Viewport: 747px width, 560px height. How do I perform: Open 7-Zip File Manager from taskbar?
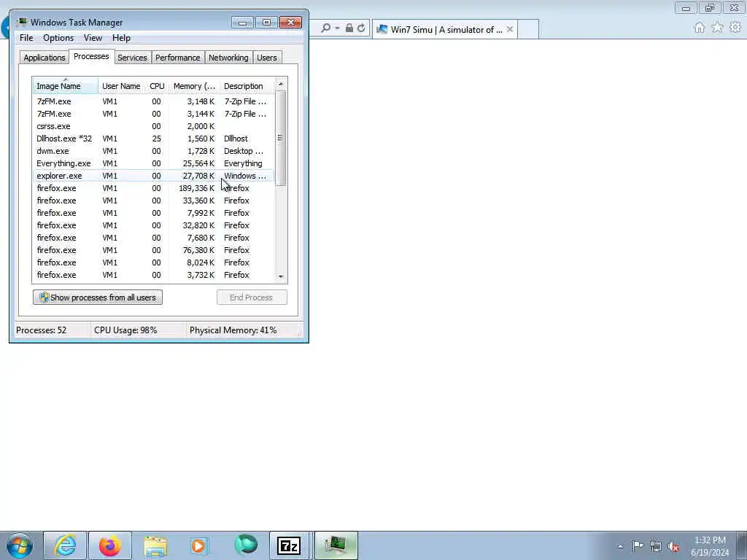(x=289, y=545)
